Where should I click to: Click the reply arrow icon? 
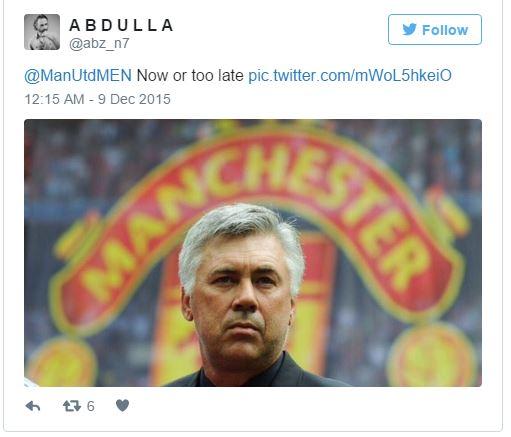tap(33, 406)
